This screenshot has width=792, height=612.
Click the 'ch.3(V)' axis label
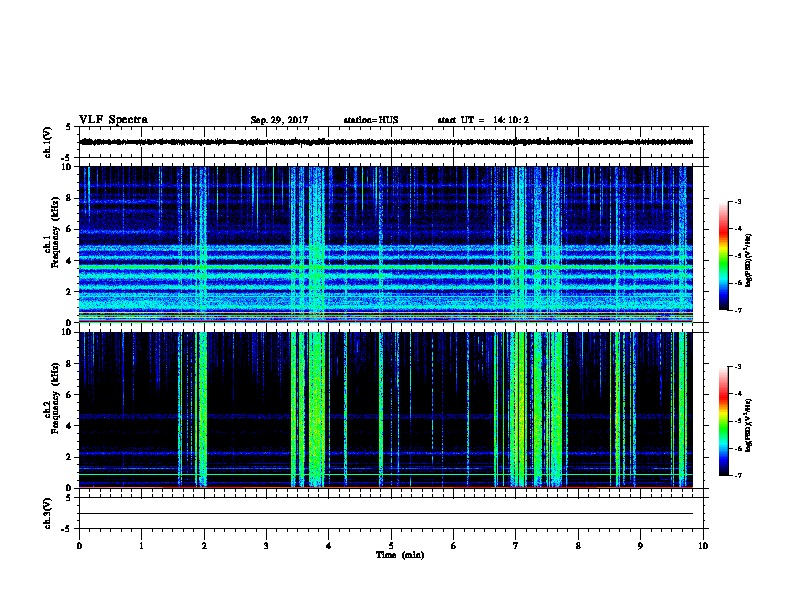[47, 513]
